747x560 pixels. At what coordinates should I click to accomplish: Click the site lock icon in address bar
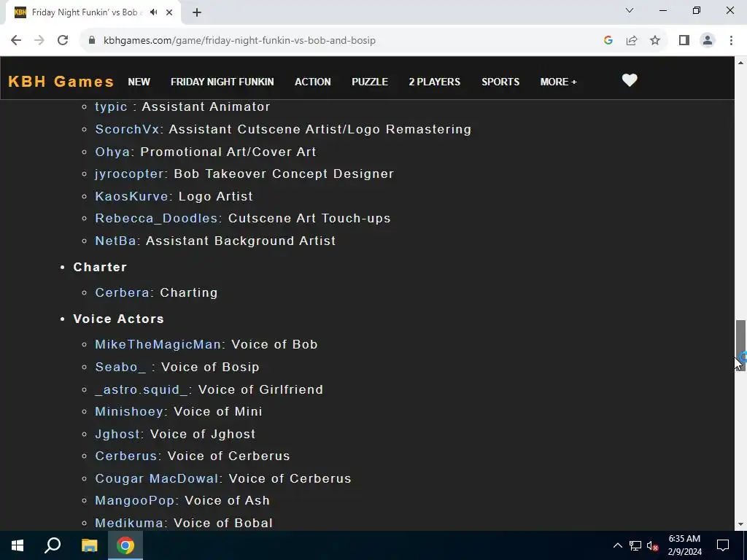point(92,41)
